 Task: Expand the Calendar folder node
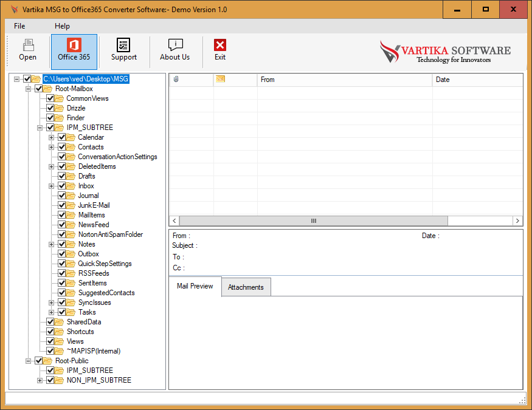click(51, 137)
